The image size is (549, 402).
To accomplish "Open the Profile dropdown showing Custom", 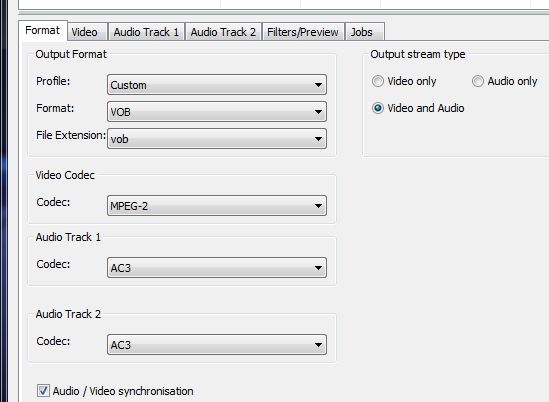I will coord(217,84).
